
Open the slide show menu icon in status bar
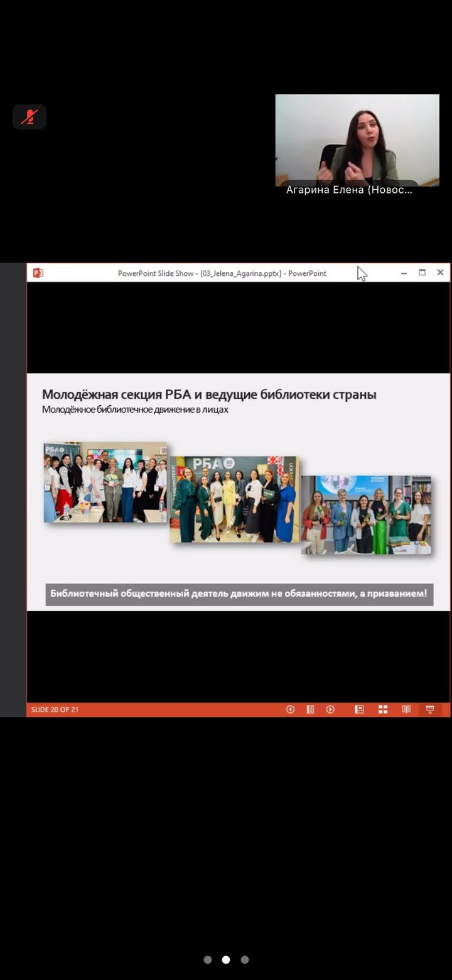[x=310, y=709]
